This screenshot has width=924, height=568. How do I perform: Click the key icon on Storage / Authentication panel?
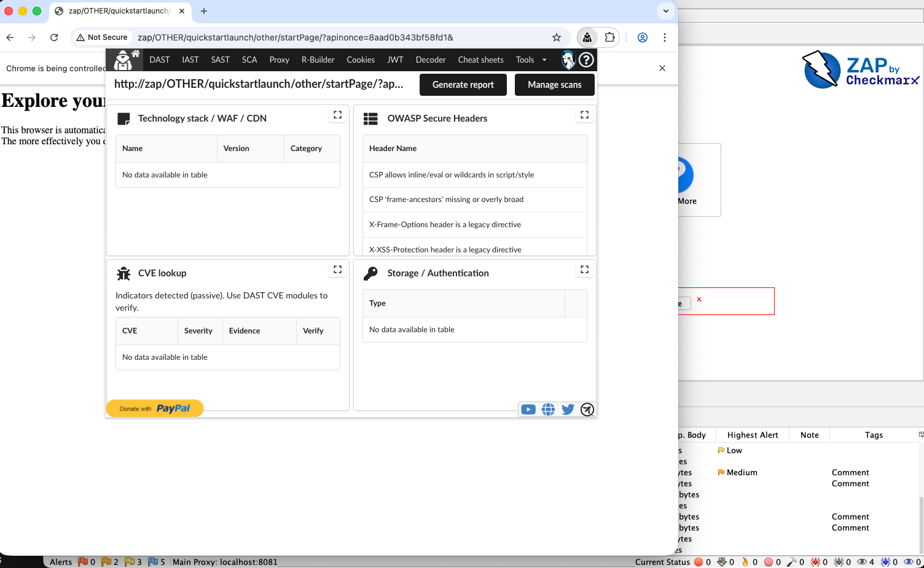point(370,273)
